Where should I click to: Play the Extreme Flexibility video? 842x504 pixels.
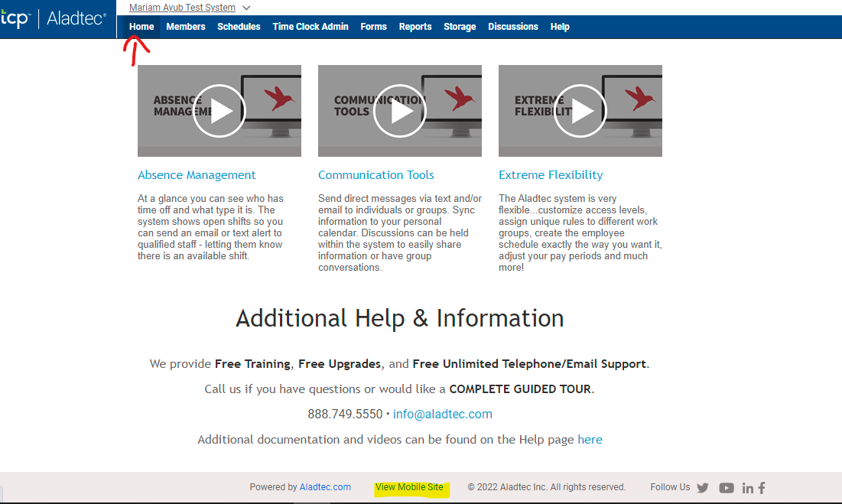click(x=580, y=111)
